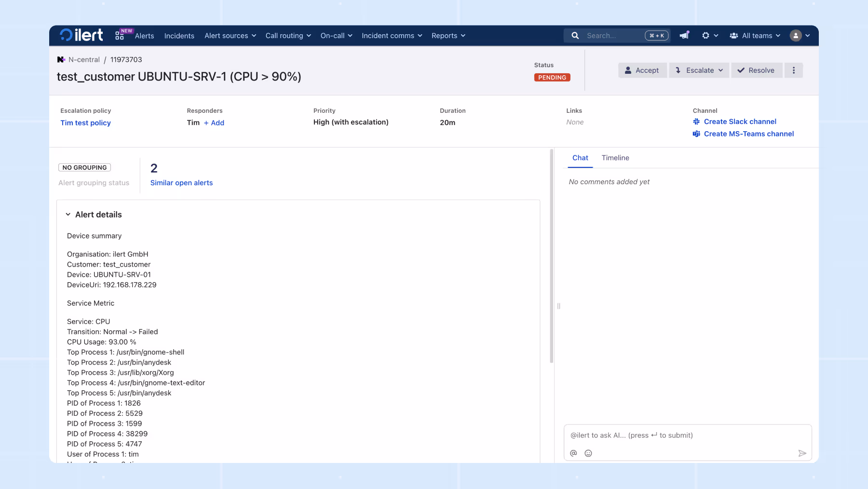Select Organisation: ilert GmbH line
The width and height of the screenshot is (868, 489).
[x=108, y=254]
